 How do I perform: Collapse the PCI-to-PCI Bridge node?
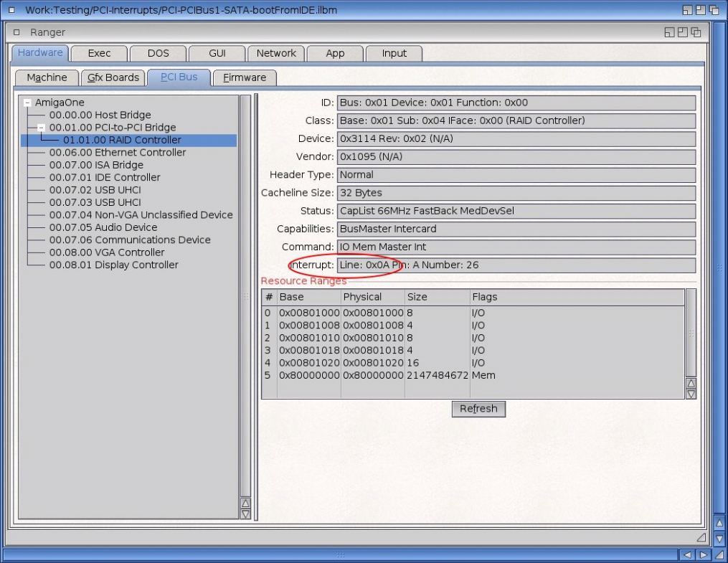pos(42,127)
